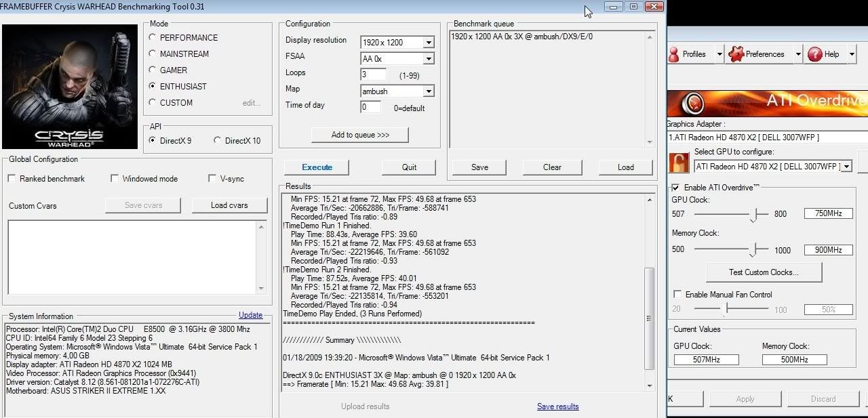Click Results panel scrollbar thumb
The width and height of the screenshot is (868, 418).
tap(650, 318)
